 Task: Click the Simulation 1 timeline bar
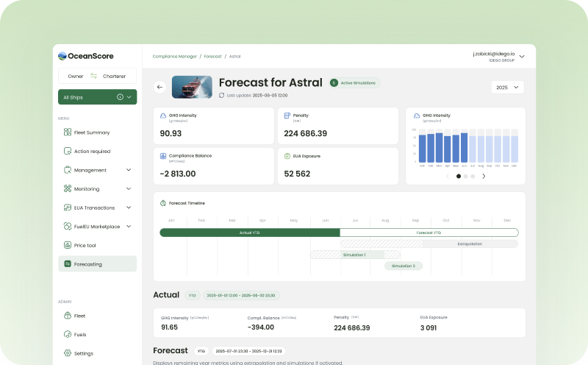tap(354, 255)
